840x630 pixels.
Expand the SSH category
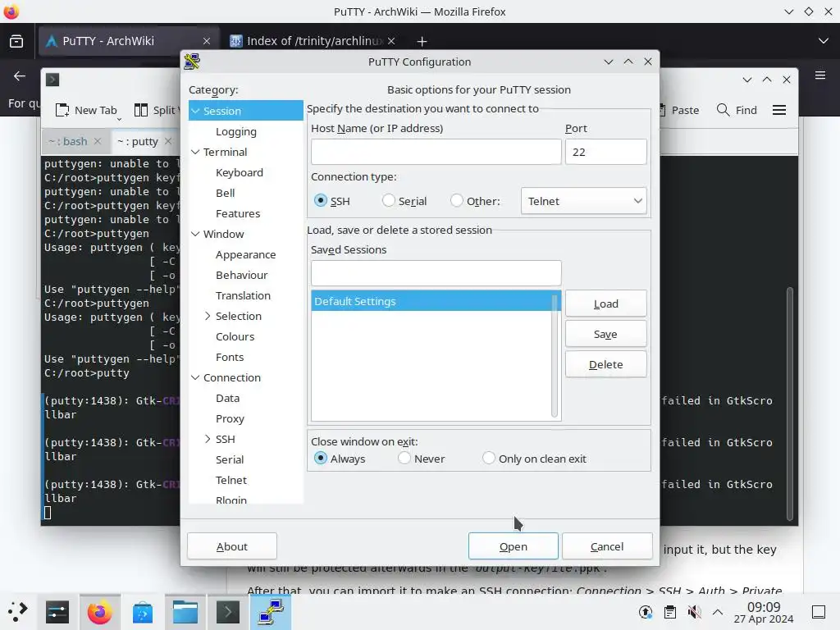tap(208, 440)
